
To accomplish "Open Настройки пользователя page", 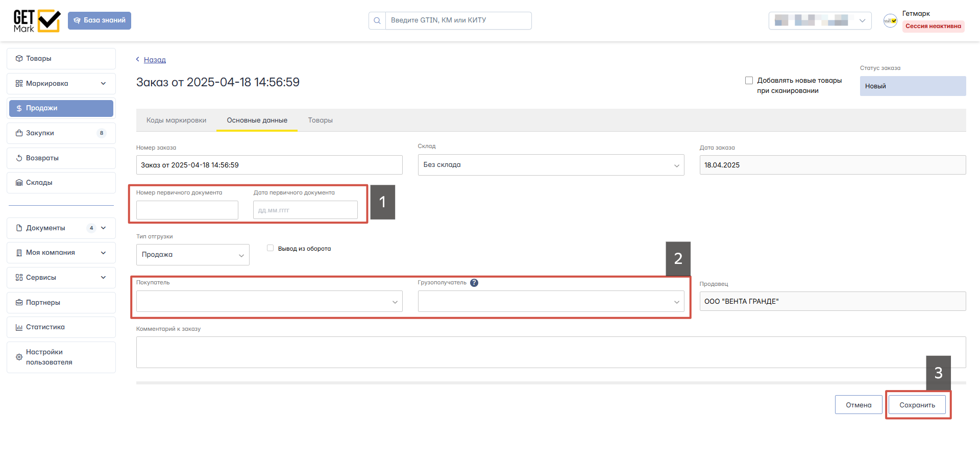I will coord(61,357).
